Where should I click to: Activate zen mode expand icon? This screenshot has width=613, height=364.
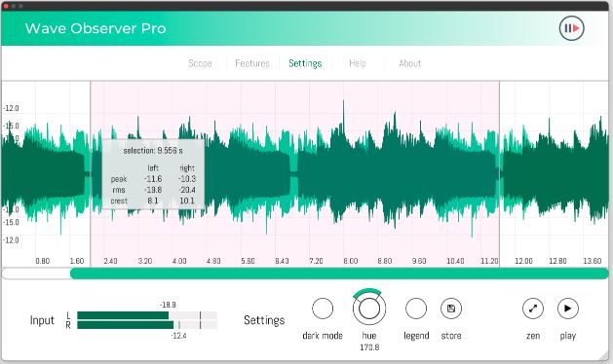point(533,309)
